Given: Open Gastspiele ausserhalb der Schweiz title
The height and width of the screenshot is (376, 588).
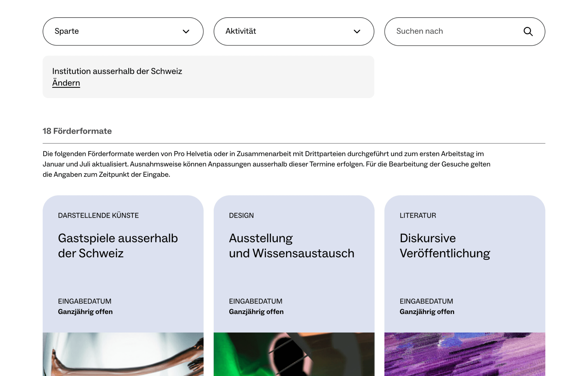Looking at the screenshot, I should pos(118,246).
